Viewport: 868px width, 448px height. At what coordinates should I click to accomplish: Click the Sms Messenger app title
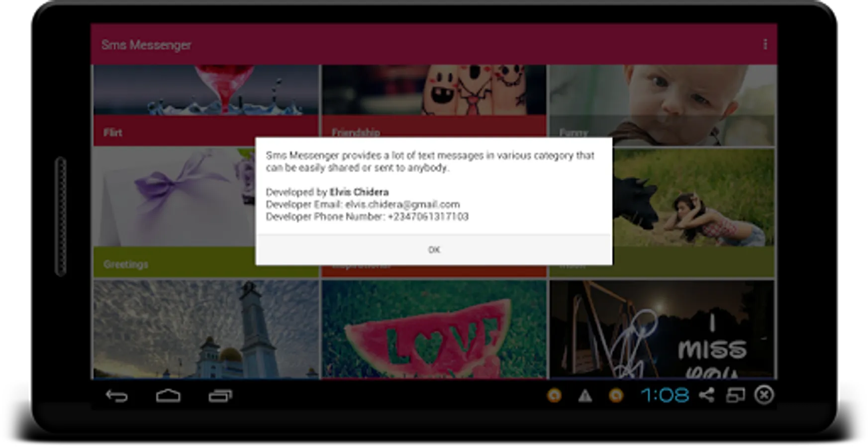pyautogui.click(x=146, y=45)
